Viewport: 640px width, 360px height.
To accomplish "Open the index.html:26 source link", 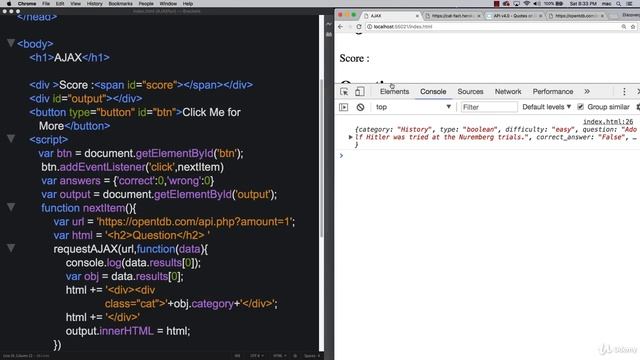I will [x=608, y=122].
